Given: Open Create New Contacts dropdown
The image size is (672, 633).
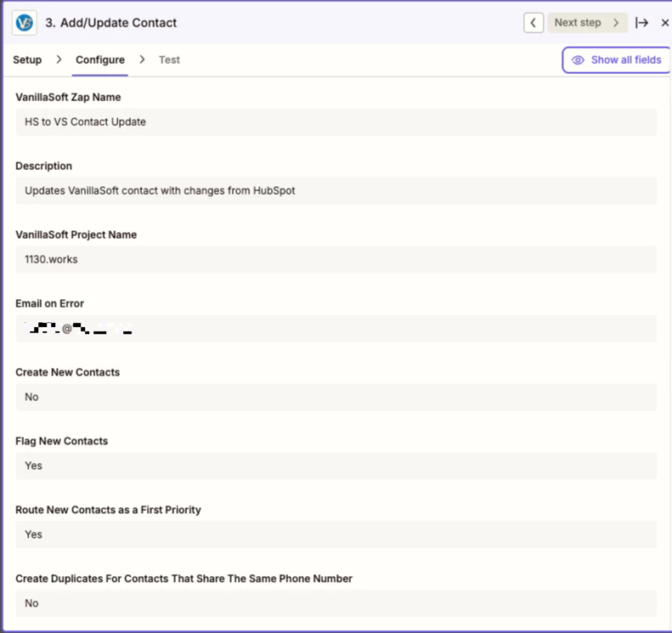Looking at the screenshot, I should click(336, 398).
